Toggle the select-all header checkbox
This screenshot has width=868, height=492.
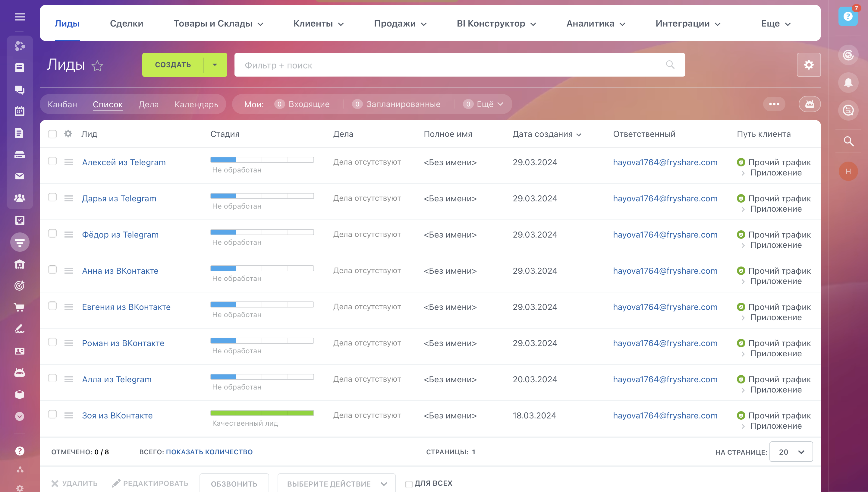pyautogui.click(x=52, y=134)
